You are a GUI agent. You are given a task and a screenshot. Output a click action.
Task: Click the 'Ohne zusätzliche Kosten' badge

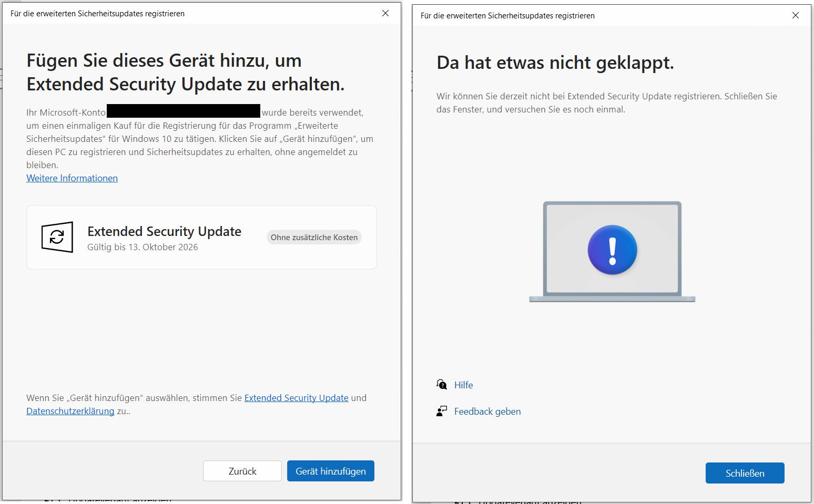point(313,237)
